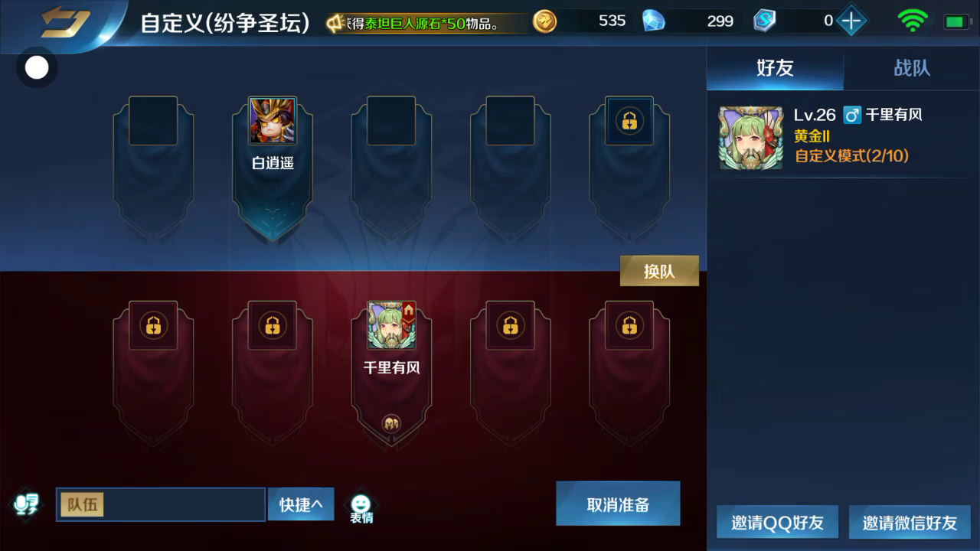Toggle the first locked red team slot
Viewport: 980px width, 551px height.
153,325
